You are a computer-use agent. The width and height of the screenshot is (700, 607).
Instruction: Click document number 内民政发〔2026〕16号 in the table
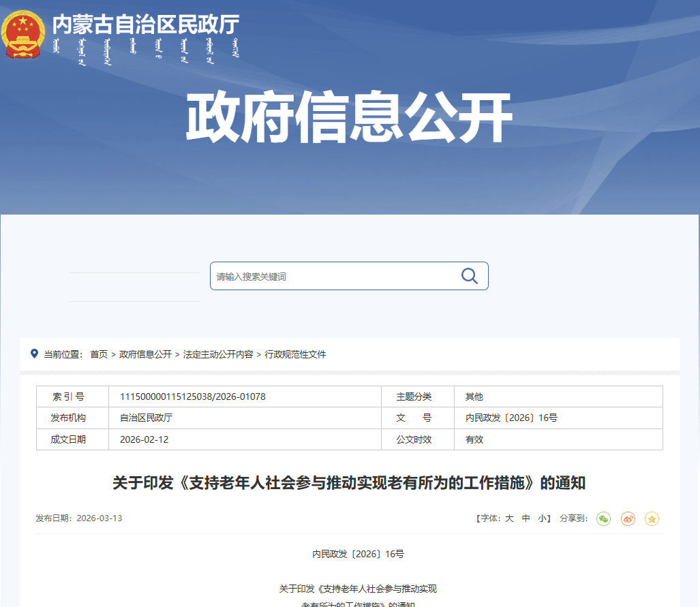tap(511, 418)
